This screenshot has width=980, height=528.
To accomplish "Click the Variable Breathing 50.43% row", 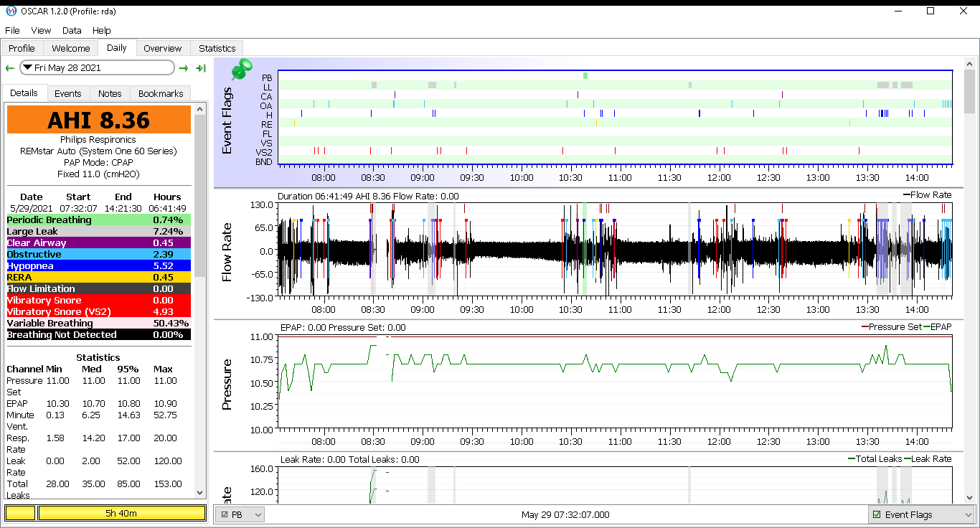I will (x=99, y=323).
